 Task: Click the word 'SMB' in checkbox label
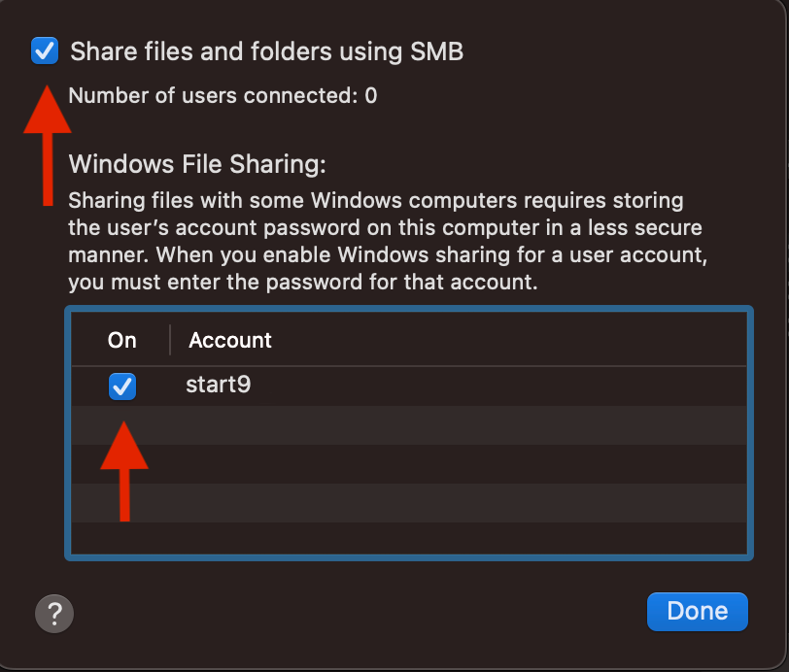[436, 51]
